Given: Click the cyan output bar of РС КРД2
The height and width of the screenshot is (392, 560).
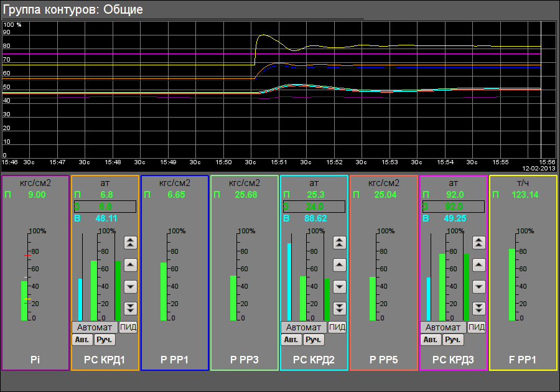Looking at the screenshot, I should pos(289,282).
